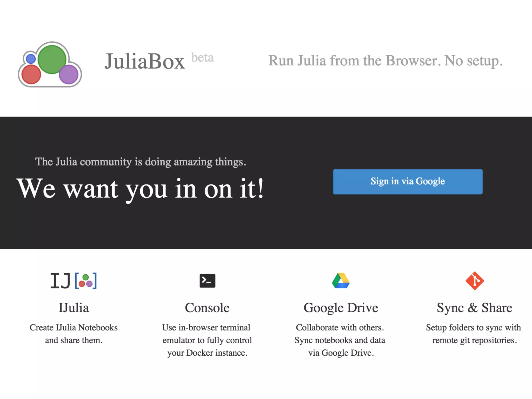Select the IJulia heading
The image size is (532, 399).
[74, 308]
